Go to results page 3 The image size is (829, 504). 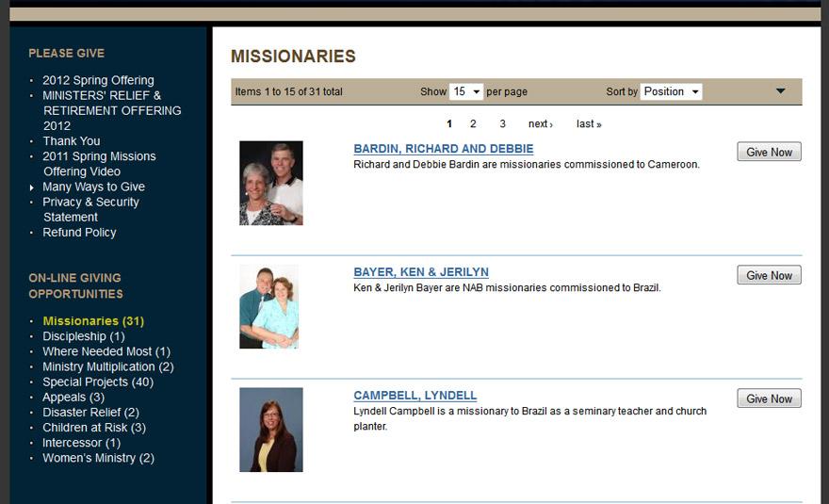point(502,123)
